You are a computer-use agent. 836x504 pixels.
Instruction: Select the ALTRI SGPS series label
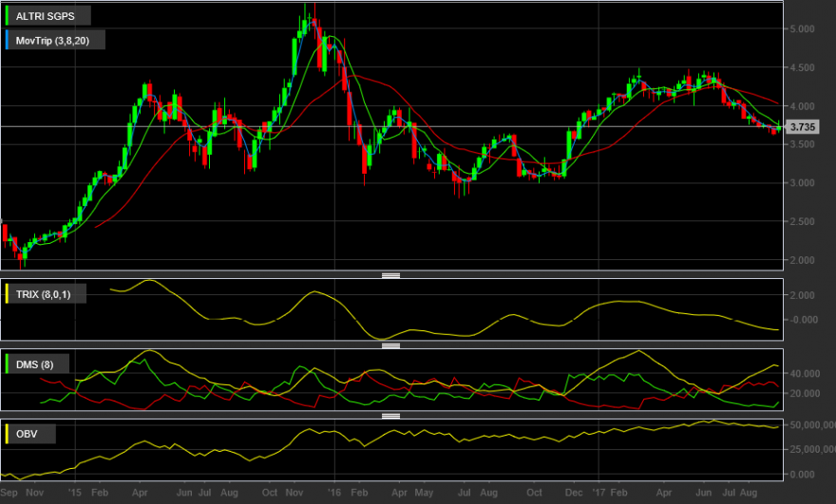click(x=45, y=16)
